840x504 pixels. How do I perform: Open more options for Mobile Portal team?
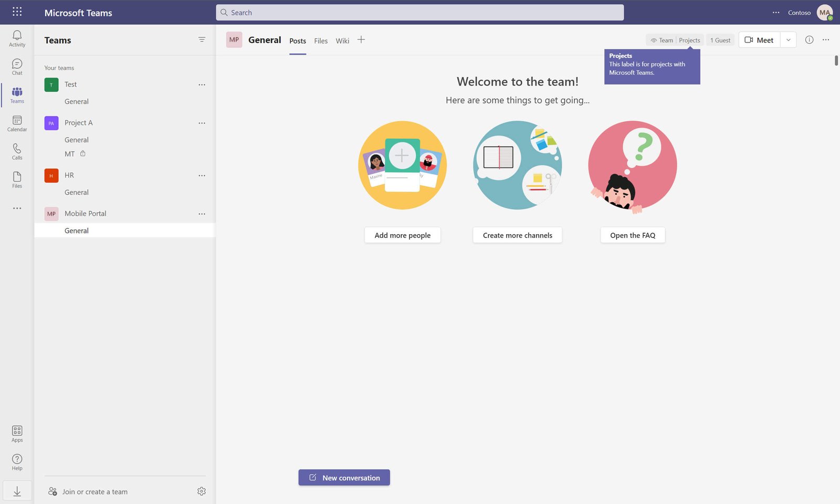click(202, 214)
